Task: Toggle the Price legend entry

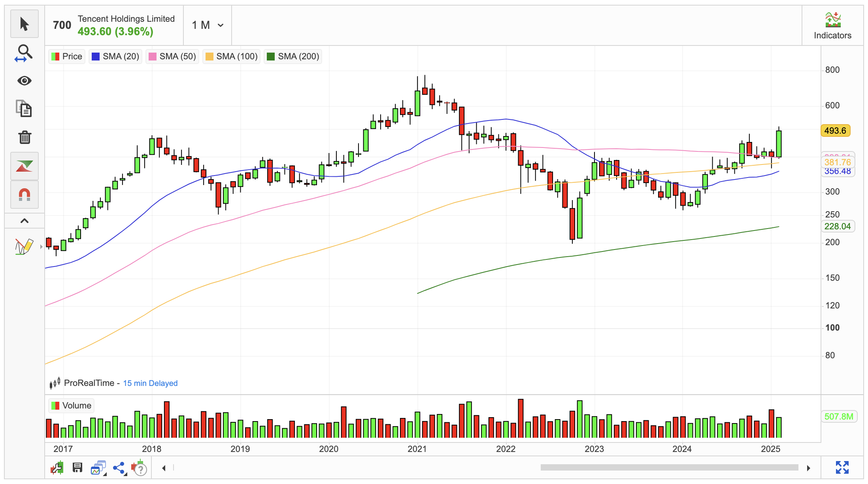Action: (67, 57)
